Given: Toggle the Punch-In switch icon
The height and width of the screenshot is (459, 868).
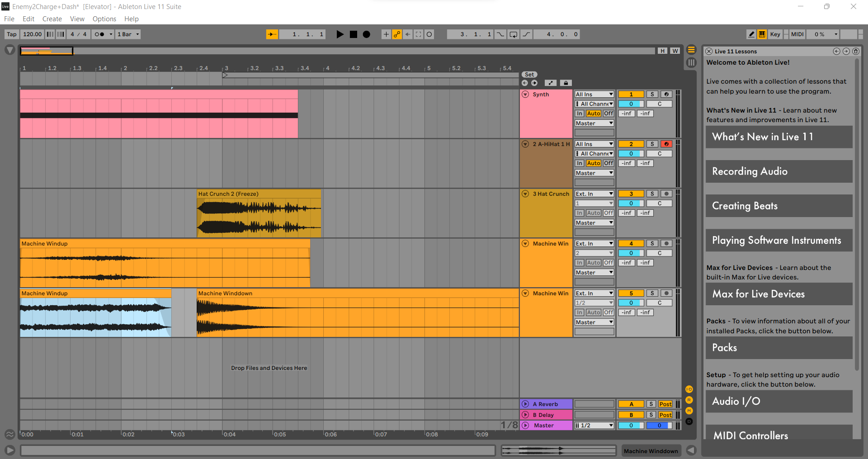Looking at the screenshot, I should (x=500, y=34).
